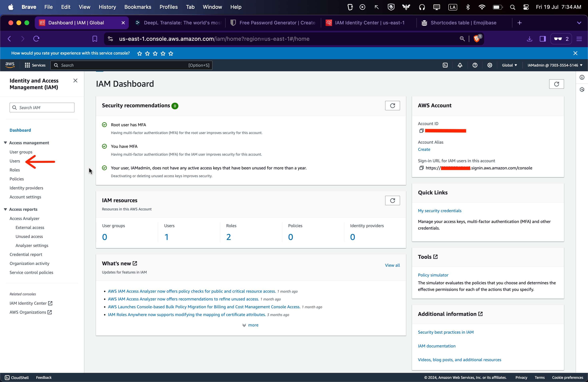The height and width of the screenshot is (382, 588).
Task: Copy the Account ID to clipboard
Action: point(421,131)
